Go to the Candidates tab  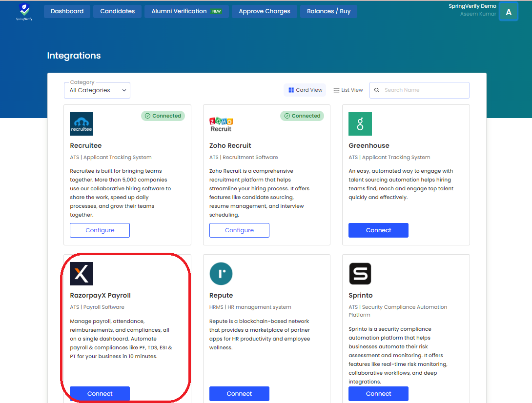[x=118, y=11]
